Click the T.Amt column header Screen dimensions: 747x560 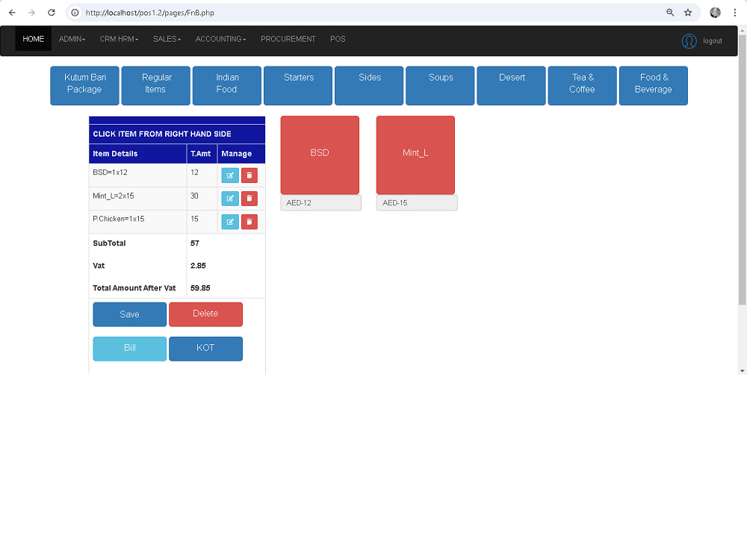[x=200, y=153]
